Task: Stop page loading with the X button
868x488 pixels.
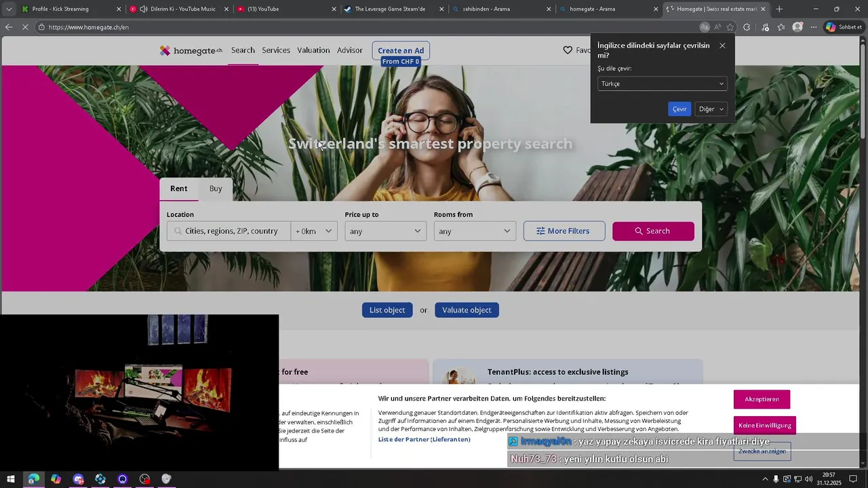Action: coord(25,27)
